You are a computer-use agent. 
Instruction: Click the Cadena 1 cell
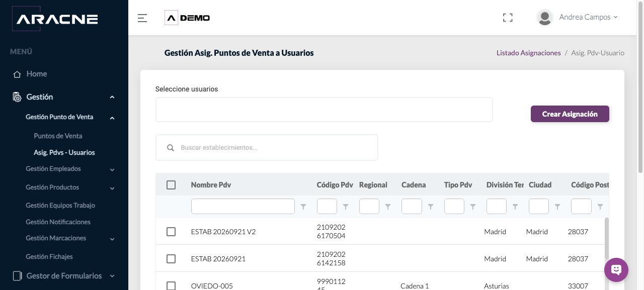[415, 286]
